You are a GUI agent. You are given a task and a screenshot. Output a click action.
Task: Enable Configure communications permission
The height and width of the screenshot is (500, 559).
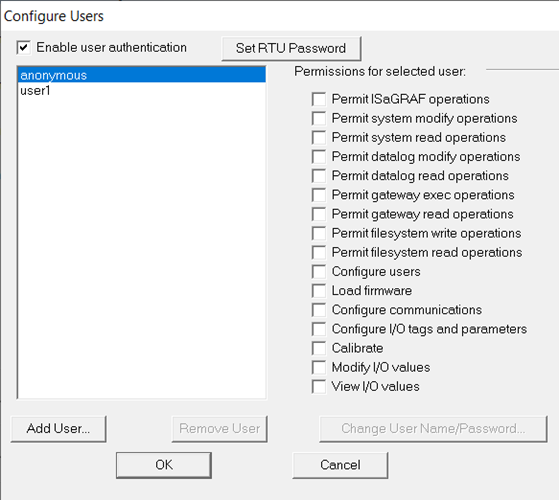point(319,310)
